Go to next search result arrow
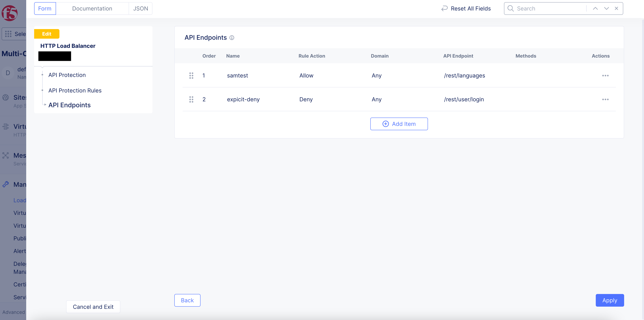The width and height of the screenshot is (644, 320). coord(606,8)
